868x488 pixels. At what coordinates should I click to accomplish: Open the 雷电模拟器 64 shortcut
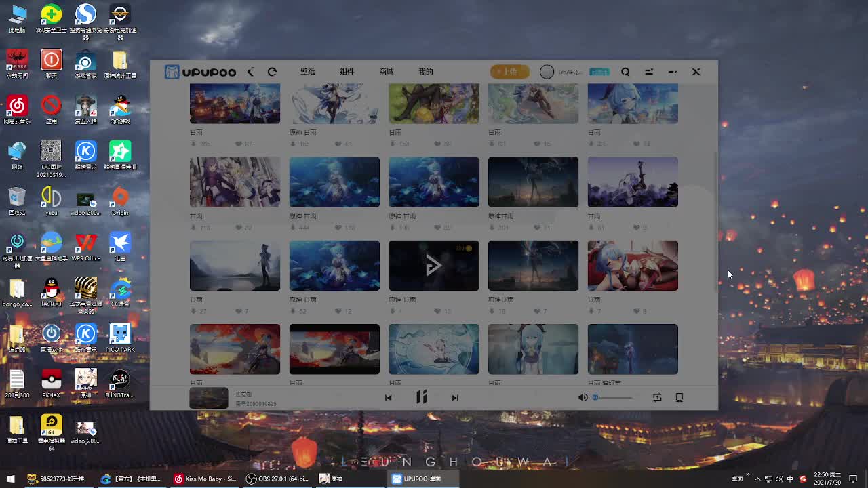[51, 432]
